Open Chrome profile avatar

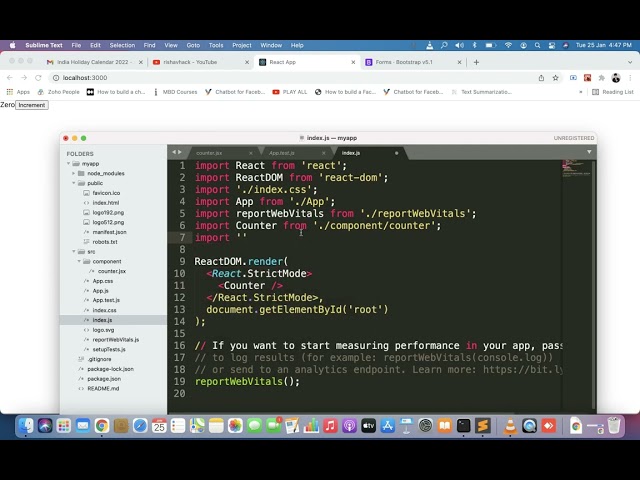click(616, 78)
